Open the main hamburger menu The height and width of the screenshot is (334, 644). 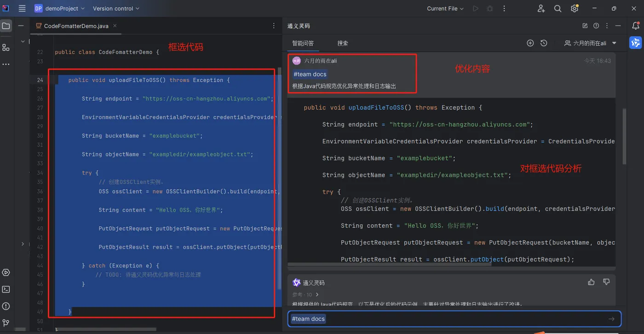22,8
